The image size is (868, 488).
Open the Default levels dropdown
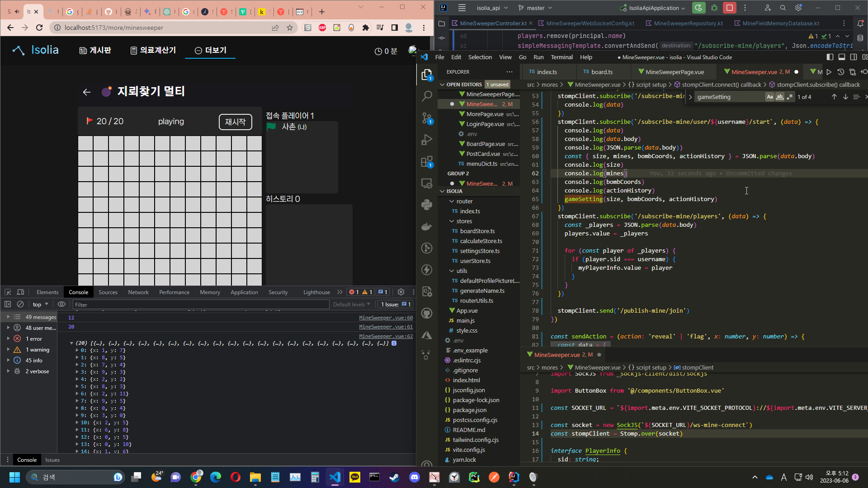pyautogui.click(x=351, y=304)
